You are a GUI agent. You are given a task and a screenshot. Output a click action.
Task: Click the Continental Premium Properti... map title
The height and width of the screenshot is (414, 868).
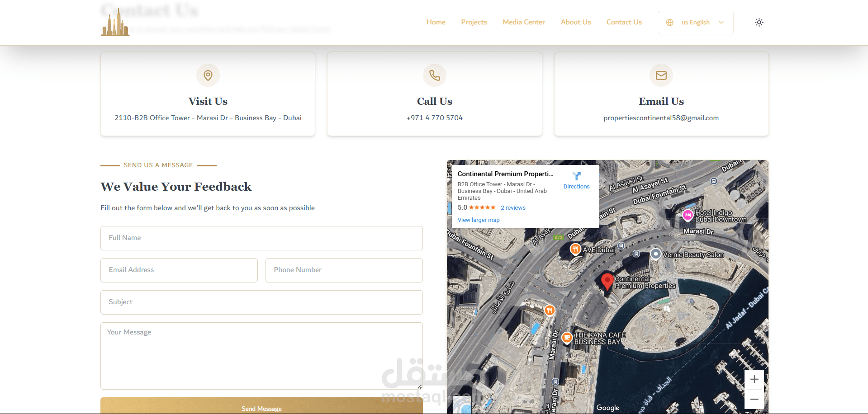[x=505, y=174]
